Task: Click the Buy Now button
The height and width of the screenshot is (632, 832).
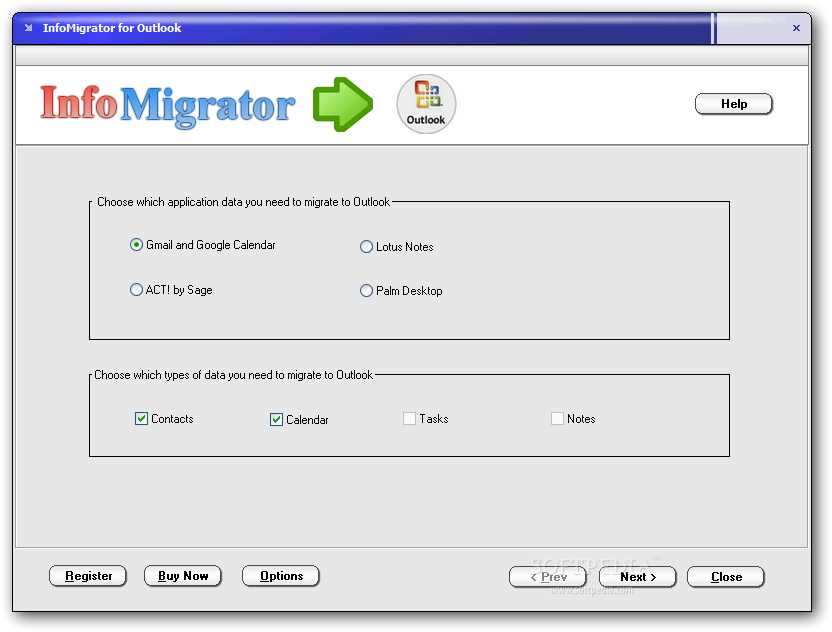Action: click(x=183, y=576)
